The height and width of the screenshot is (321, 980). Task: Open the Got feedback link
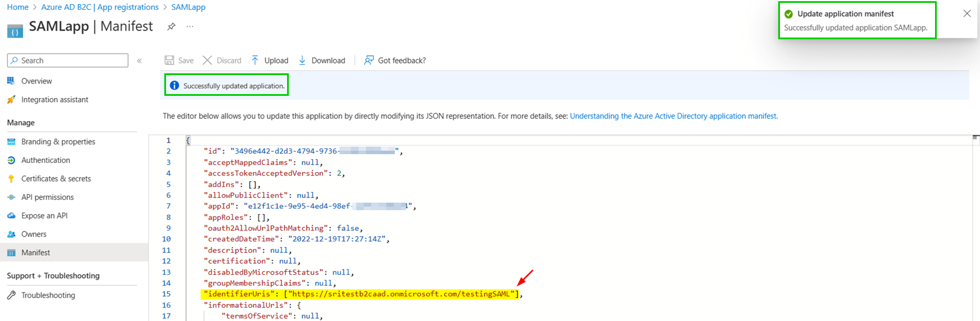point(395,61)
